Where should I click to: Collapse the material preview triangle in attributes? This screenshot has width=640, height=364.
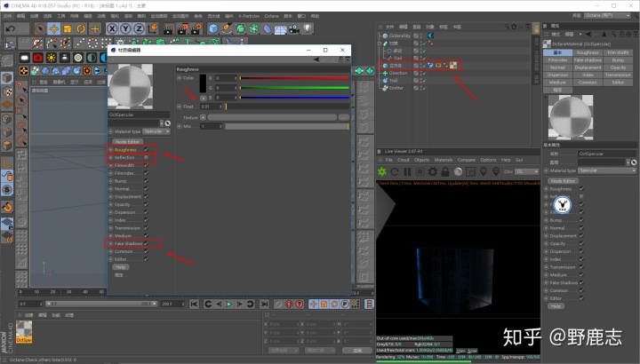tap(546, 98)
